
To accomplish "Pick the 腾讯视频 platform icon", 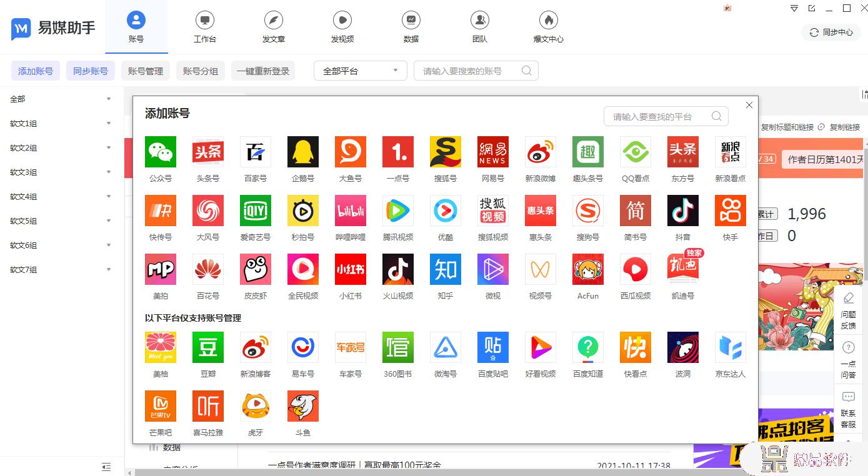I will [x=398, y=211].
